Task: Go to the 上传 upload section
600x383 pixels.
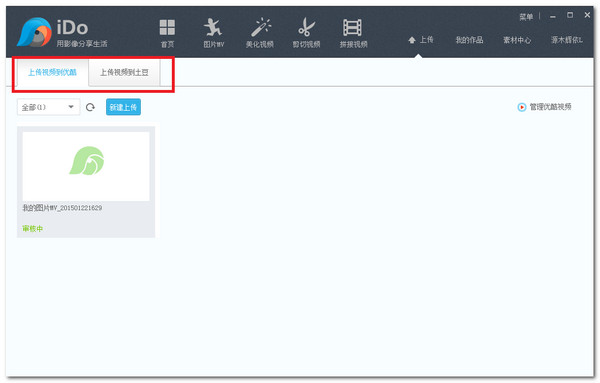Action: (x=421, y=40)
